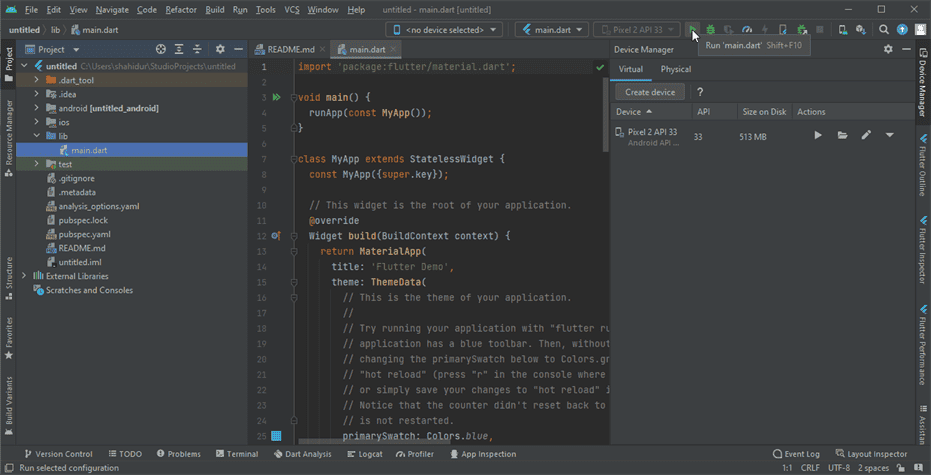Select pubspec.yaml in the project tree
The width and height of the screenshot is (931, 475).
tap(83, 234)
